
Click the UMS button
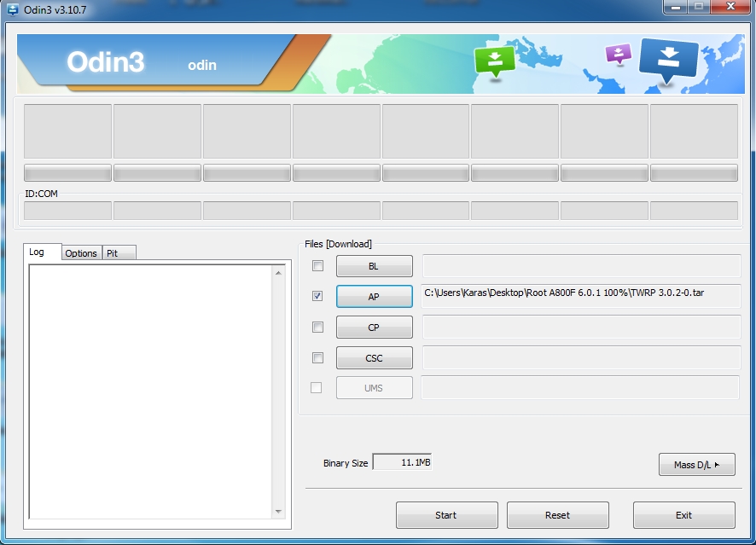(x=374, y=388)
